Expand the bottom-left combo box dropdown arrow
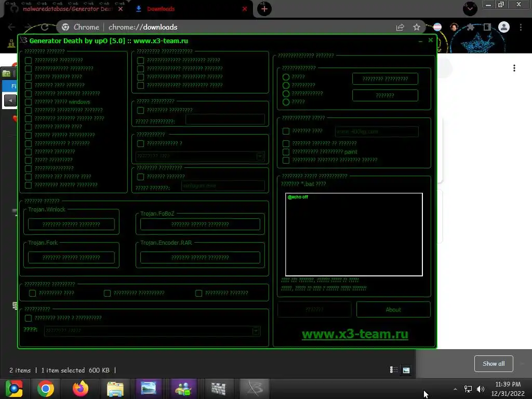This screenshot has width=532, height=399. click(256, 331)
